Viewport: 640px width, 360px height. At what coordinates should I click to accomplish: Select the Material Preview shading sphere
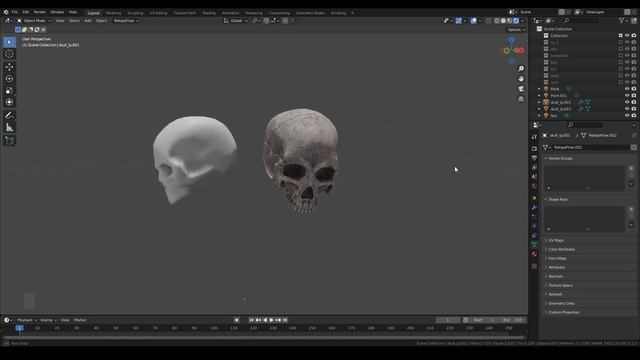[x=510, y=20]
